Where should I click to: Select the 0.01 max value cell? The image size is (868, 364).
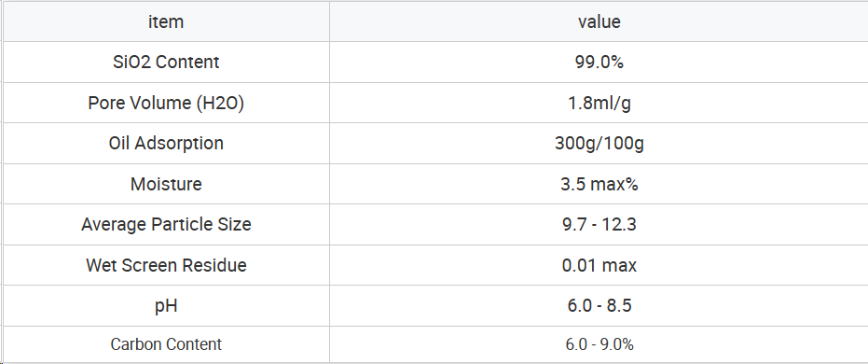click(x=599, y=265)
